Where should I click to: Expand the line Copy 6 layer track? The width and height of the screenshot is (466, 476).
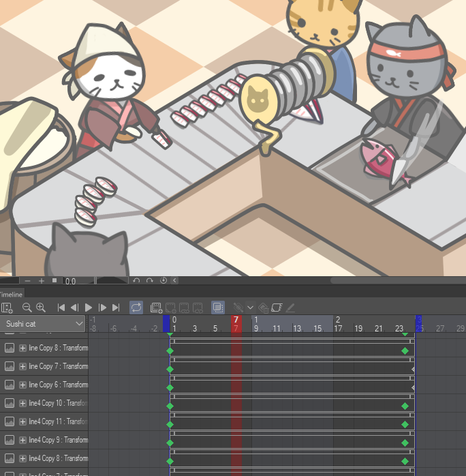[22, 385]
